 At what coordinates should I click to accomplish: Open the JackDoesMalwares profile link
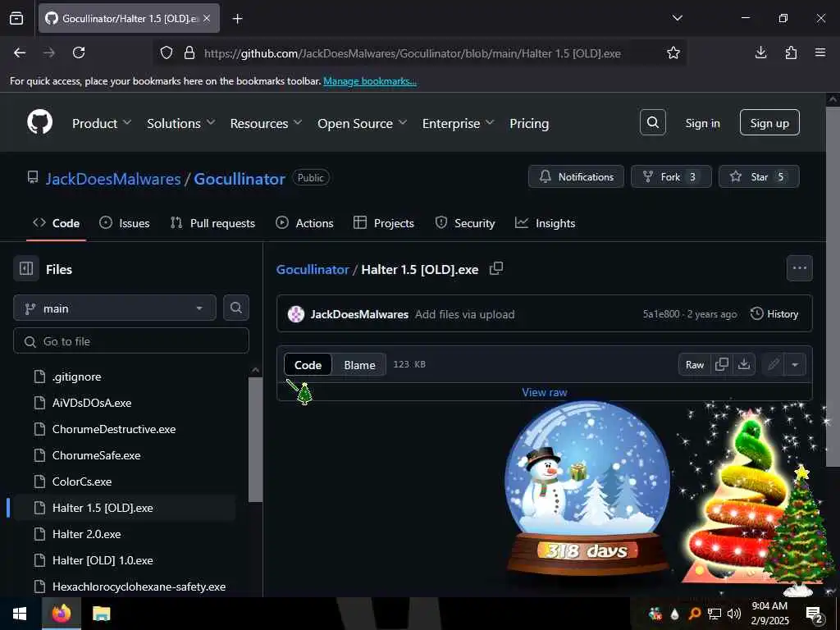[x=113, y=178]
